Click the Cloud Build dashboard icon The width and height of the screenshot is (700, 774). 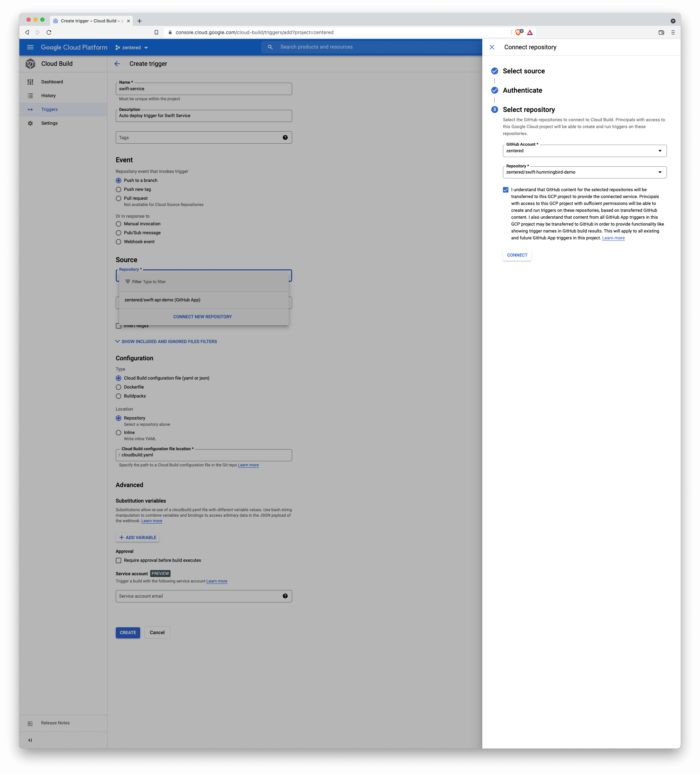pos(30,82)
